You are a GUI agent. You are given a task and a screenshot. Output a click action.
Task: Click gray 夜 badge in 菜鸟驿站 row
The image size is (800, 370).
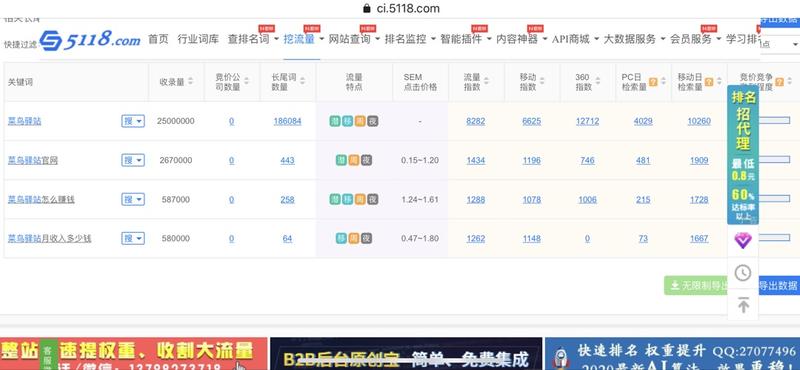pyautogui.click(x=373, y=121)
